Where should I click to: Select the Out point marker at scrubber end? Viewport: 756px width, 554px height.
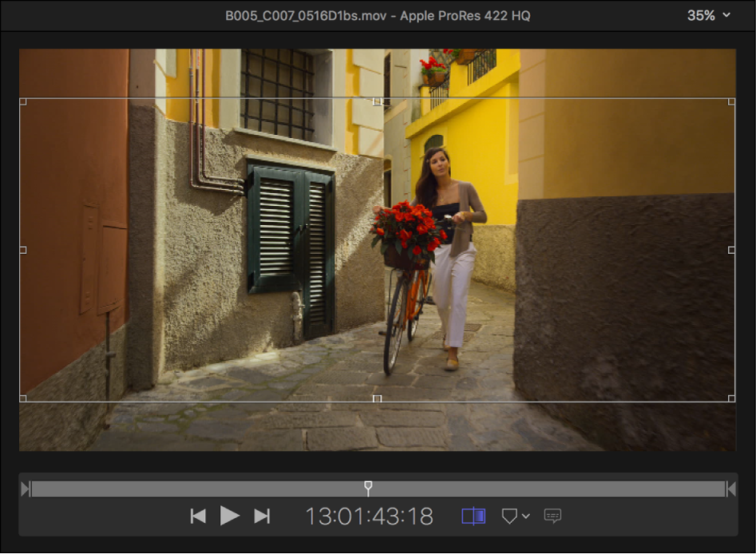click(730, 489)
